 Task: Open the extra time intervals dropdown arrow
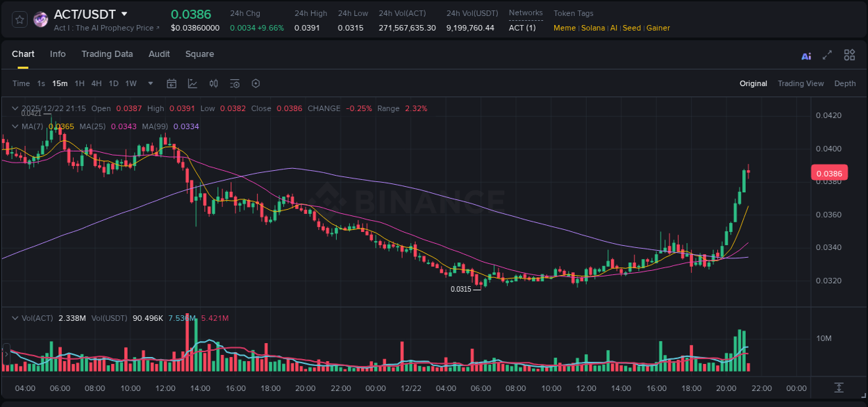coord(149,83)
